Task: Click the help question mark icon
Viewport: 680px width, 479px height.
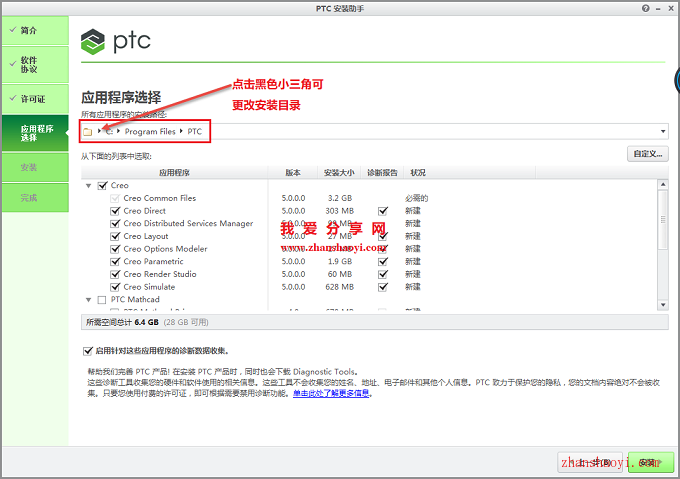Action: (x=646, y=8)
